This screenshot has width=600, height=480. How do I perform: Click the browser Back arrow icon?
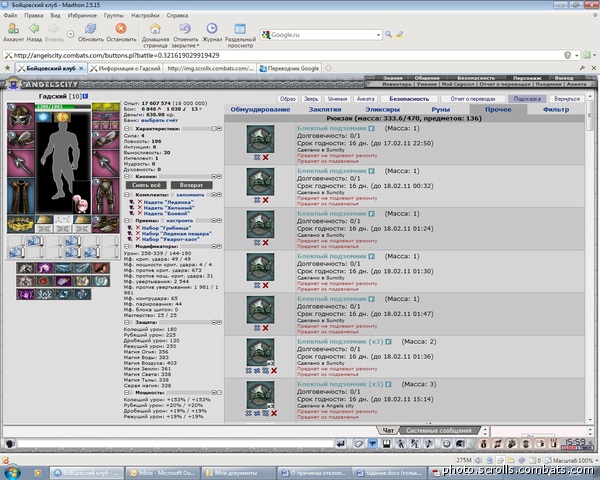(x=34, y=29)
